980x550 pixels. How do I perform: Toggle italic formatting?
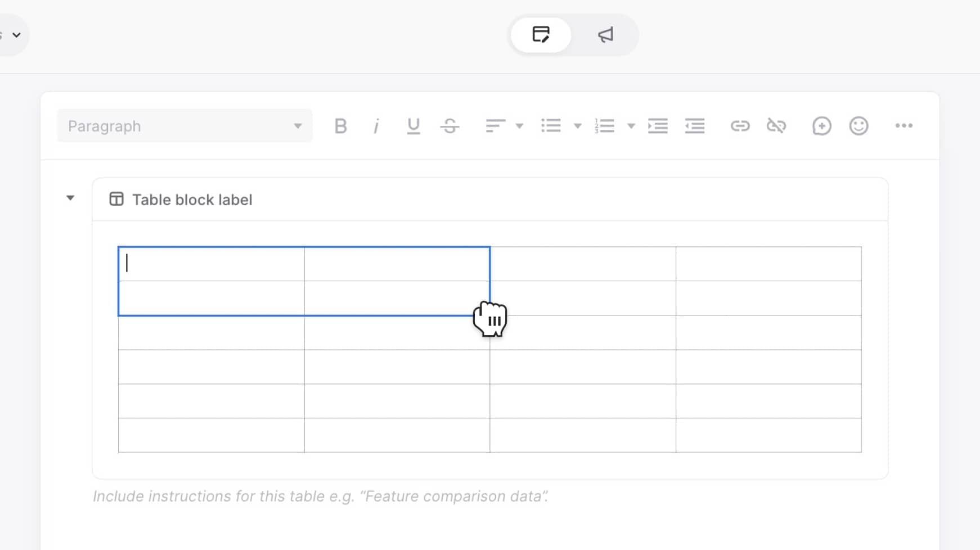click(x=376, y=126)
